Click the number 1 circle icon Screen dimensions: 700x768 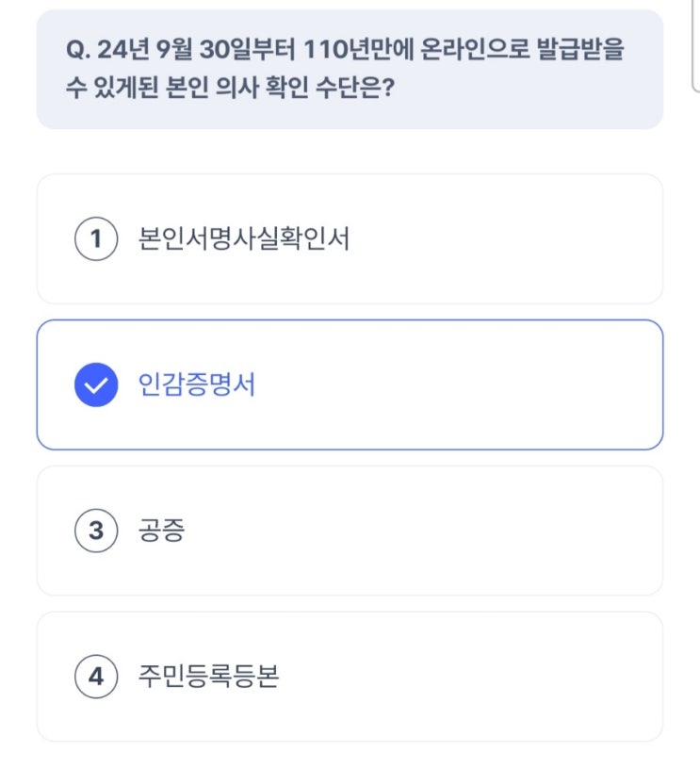pos(95,239)
